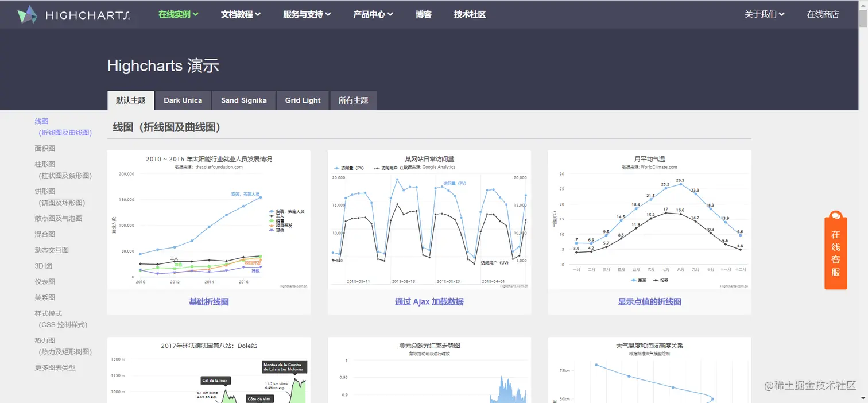
Task: Toggle 安装、实施人员 legend item
Action: click(x=286, y=211)
